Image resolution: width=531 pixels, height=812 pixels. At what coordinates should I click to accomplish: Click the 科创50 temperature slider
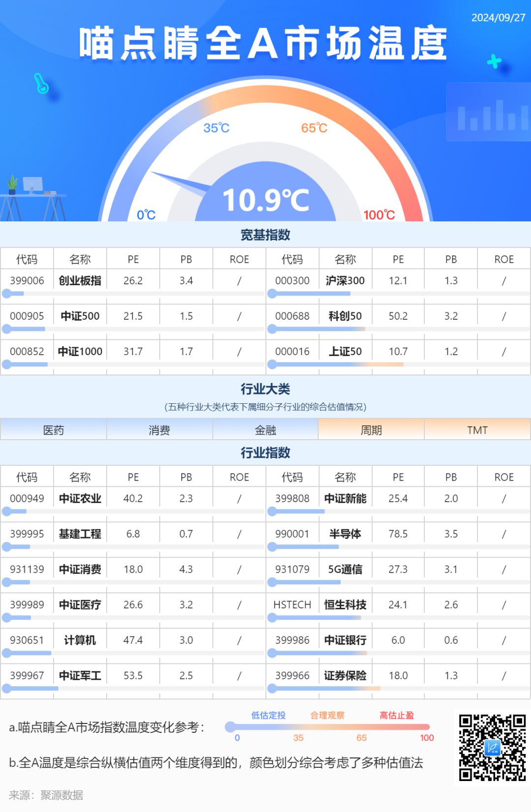click(x=398, y=329)
